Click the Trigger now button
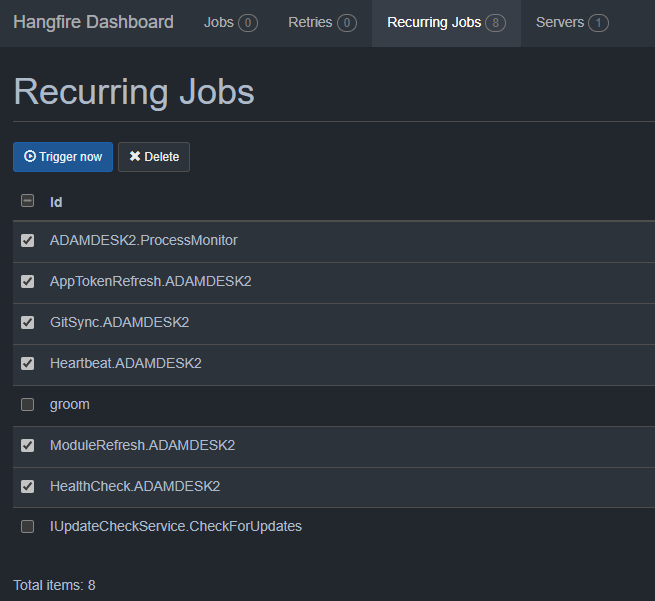This screenshot has width=655, height=601. coord(63,157)
